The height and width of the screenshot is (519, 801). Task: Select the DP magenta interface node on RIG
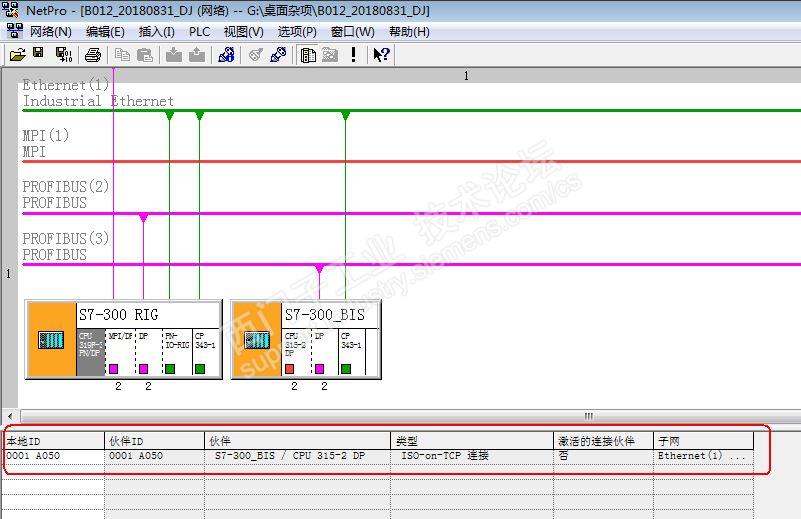pos(144,368)
